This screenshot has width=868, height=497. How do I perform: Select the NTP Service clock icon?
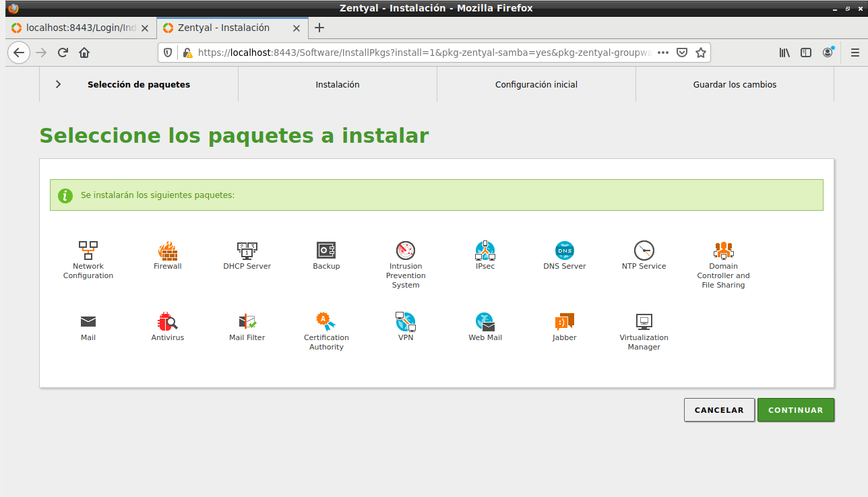[x=644, y=251]
